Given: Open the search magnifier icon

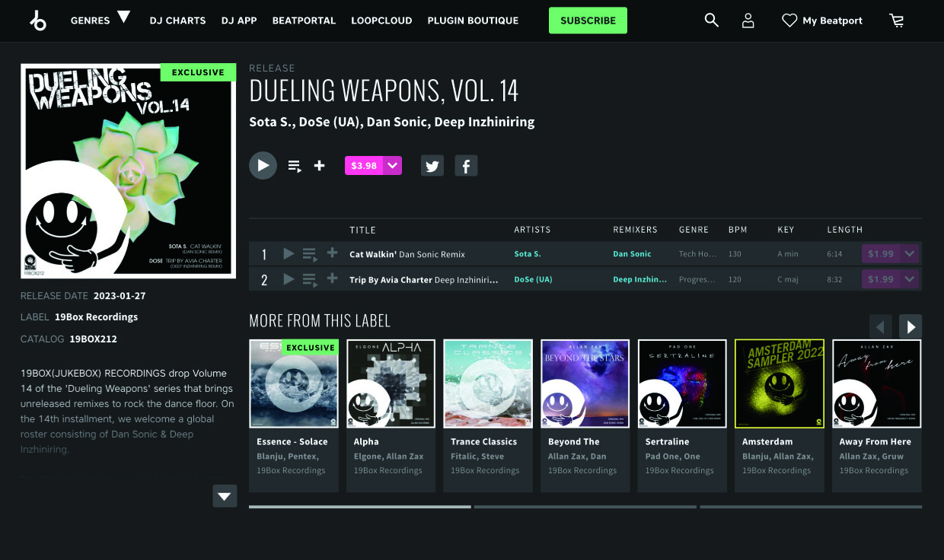Looking at the screenshot, I should (711, 21).
